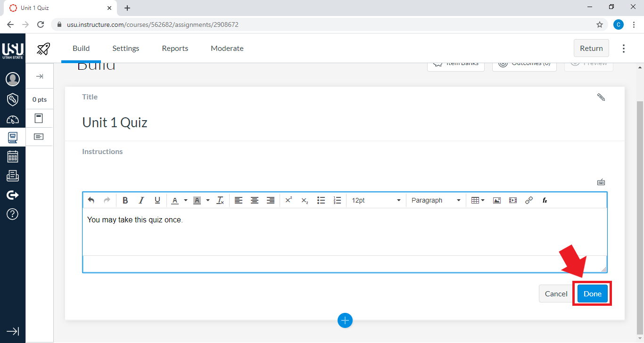Open the Reports tab

[175, 48]
